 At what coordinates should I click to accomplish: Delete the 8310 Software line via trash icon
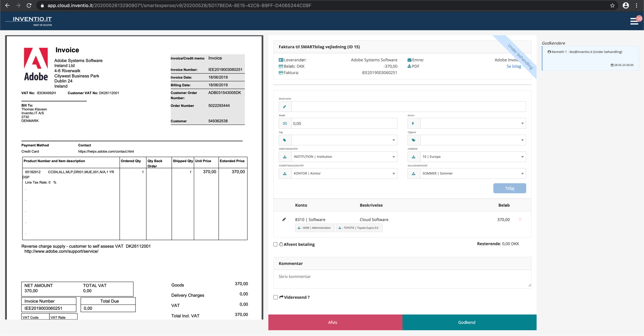coord(520,219)
